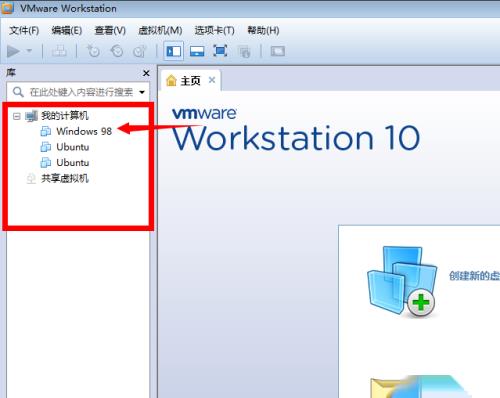The width and height of the screenshot is (500, 398).
Task: Select the first Ubuntu virtual machine
Action: pyautogui.click(x=73, y=147)
